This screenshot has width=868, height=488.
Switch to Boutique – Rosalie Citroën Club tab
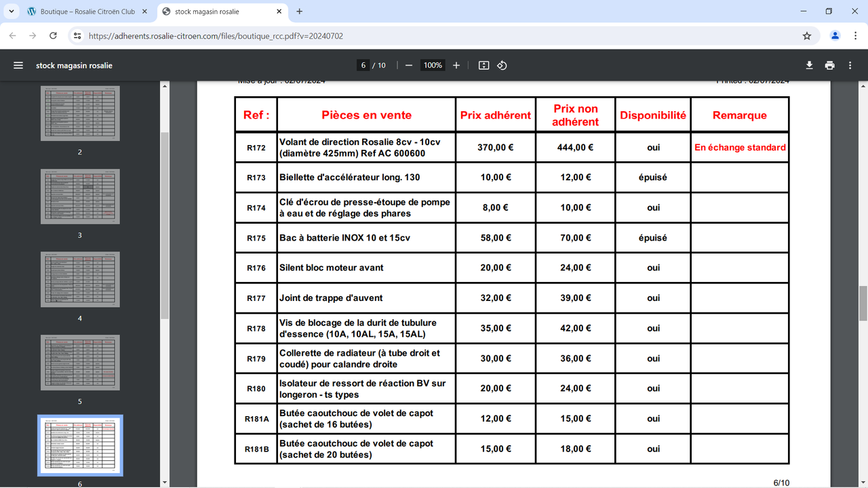click(88, 12)
